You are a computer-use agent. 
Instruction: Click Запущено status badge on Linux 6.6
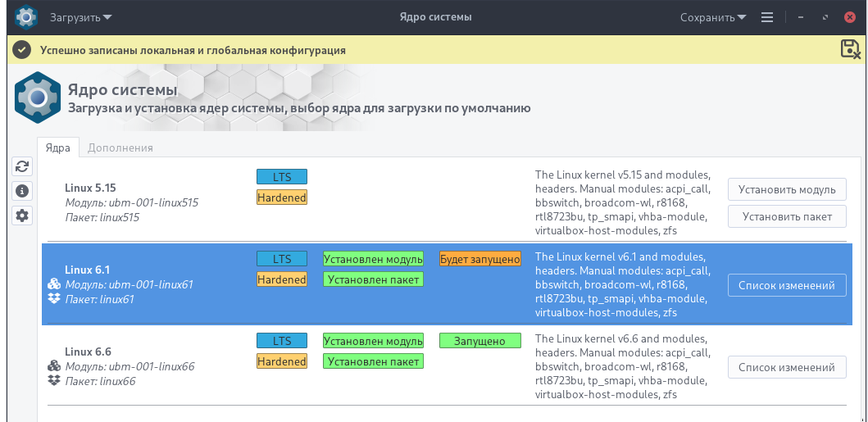480,341
